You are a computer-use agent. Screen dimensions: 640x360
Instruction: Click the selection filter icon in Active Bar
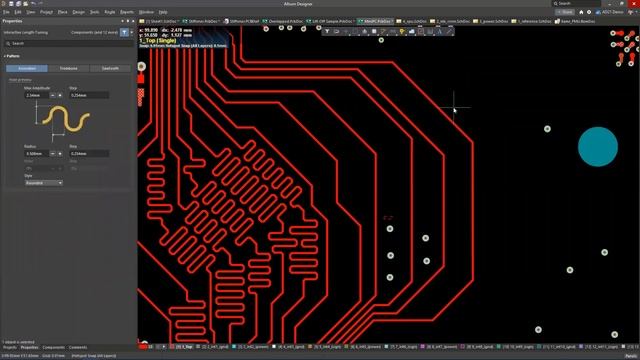point(327,31)
